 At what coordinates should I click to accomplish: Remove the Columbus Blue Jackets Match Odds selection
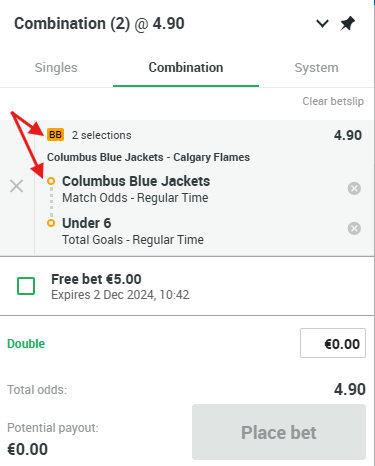[354, 188]
